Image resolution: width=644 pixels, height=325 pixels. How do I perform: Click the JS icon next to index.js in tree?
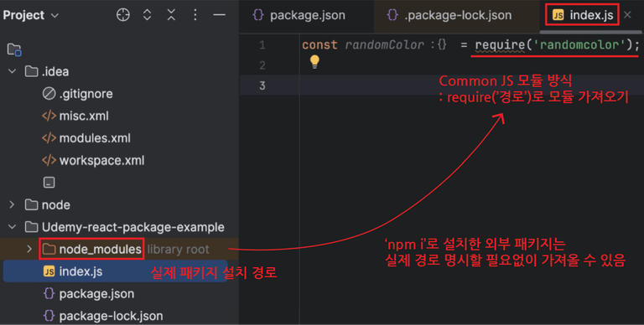49,271
